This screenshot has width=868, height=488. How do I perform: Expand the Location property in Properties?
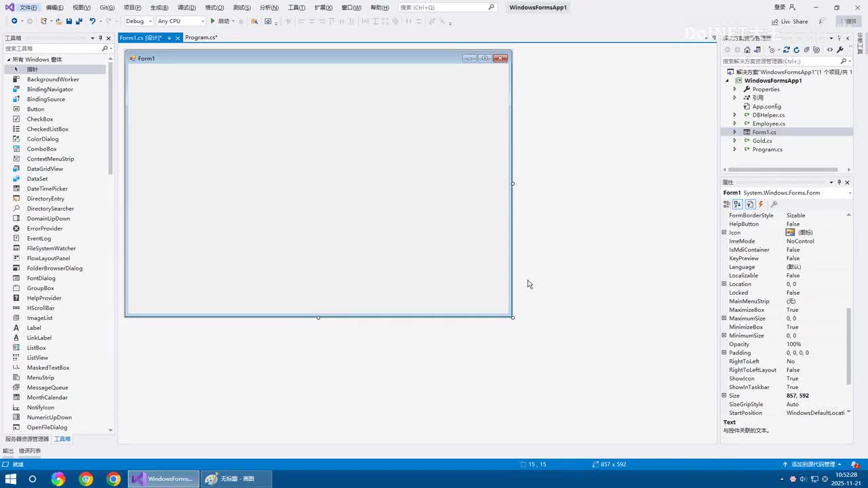724,284
